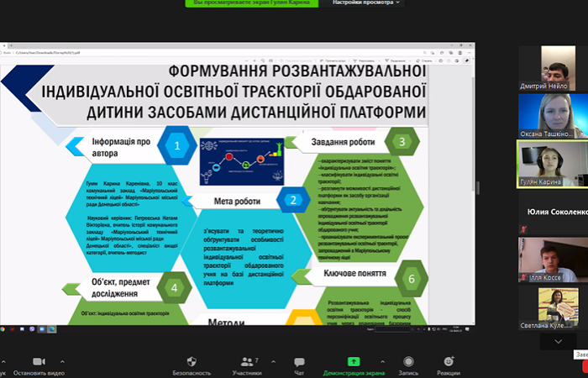Select Оксана Ташкінова video thumbnail
Image resolution: width=588 pixels, height=378 pixels.
(x=552, y=115)
